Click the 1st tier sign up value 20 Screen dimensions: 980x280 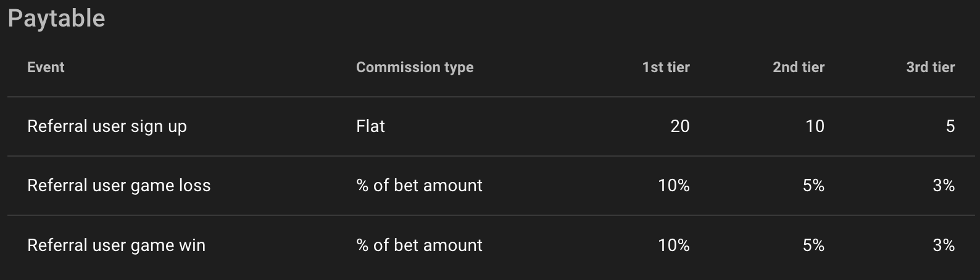[680, 126]
